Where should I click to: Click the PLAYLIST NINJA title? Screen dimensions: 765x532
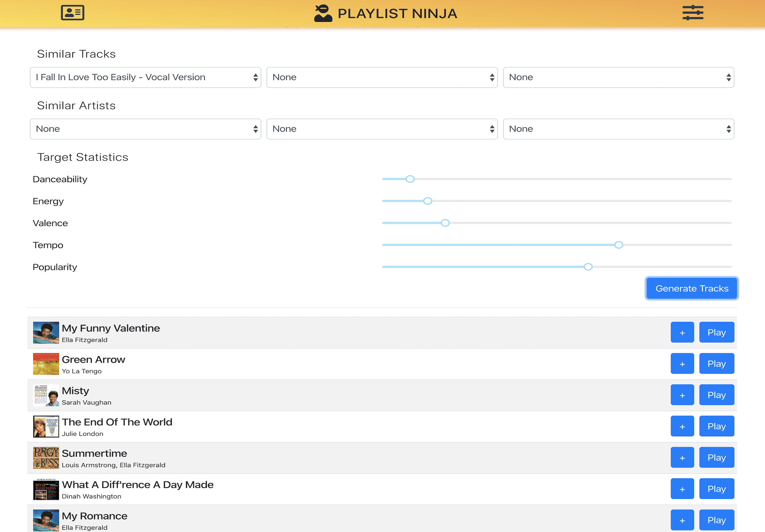(397, 14)
